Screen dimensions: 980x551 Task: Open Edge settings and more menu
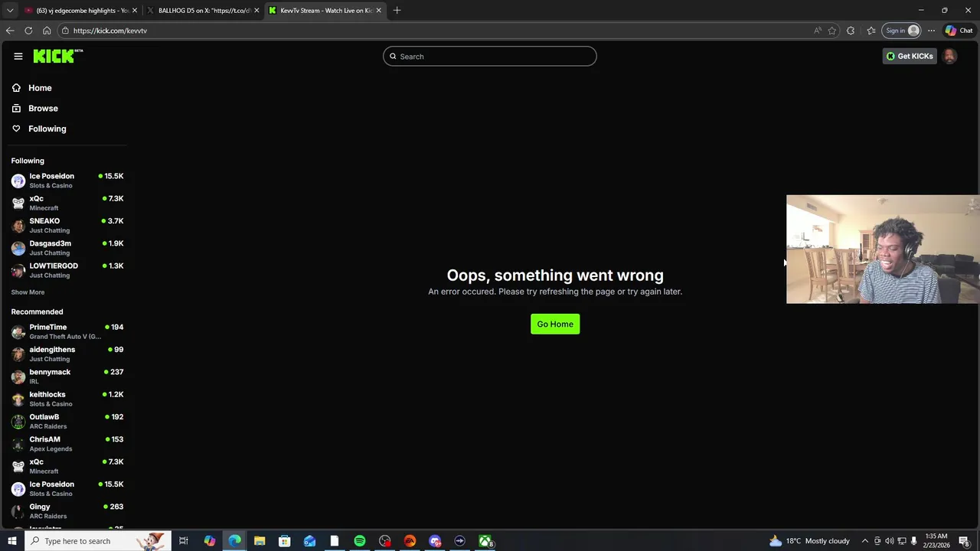[931, 31]
